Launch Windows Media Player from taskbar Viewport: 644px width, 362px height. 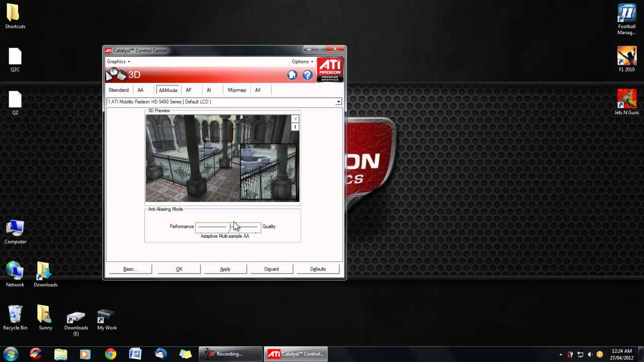(x=85, y=354)
